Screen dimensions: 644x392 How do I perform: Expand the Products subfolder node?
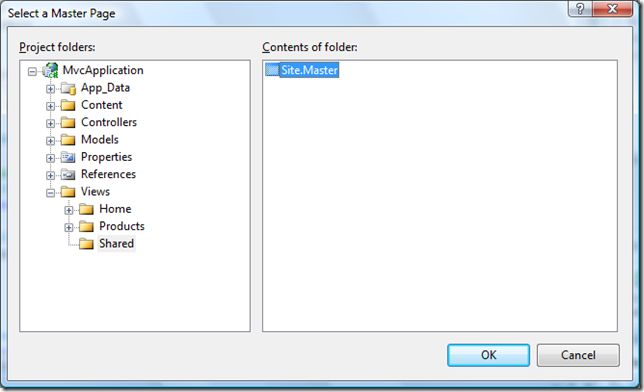(69, 228)
